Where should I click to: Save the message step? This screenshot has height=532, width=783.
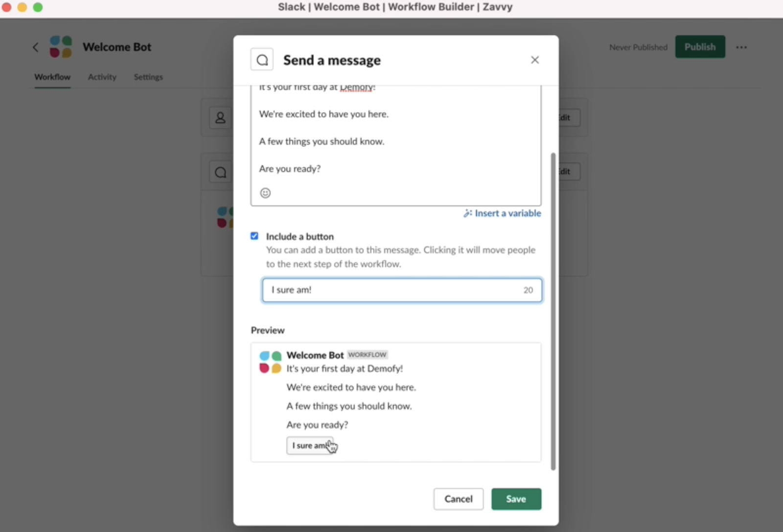516,499
